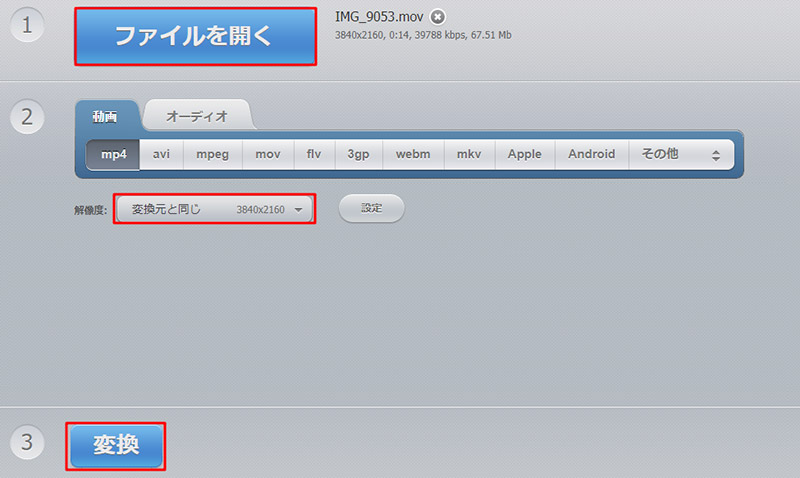This screenshot has height=478, width=800.
Task: Choose the webm format
Action: tap(413, 154)
